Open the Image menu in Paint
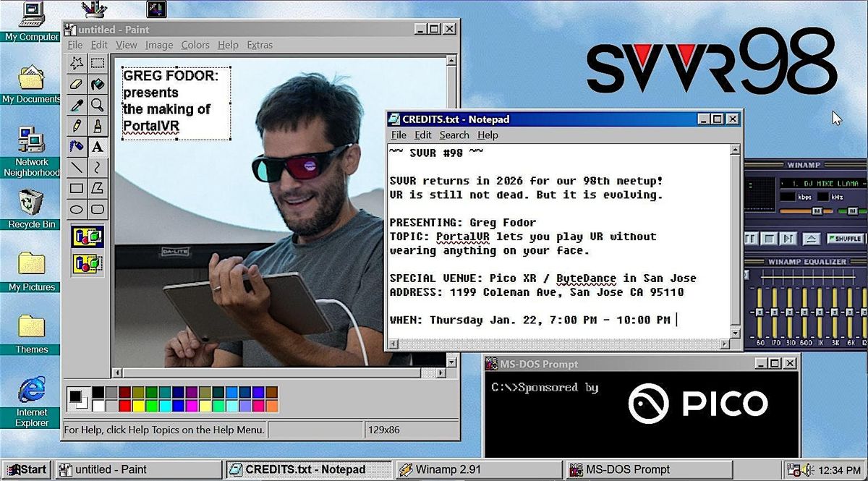The image size is (868, 481). (x=158, y=45)
